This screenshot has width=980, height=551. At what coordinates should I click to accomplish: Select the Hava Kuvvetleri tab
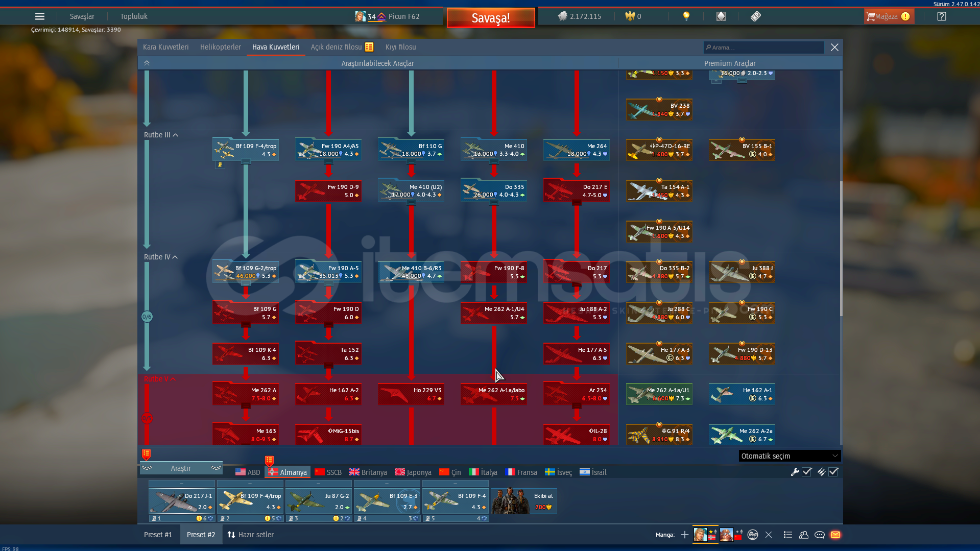pyautogui.click(x=276, y=47)
